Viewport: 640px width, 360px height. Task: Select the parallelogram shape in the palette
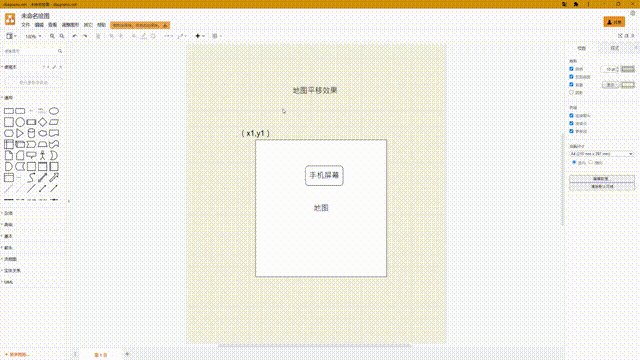54,122
